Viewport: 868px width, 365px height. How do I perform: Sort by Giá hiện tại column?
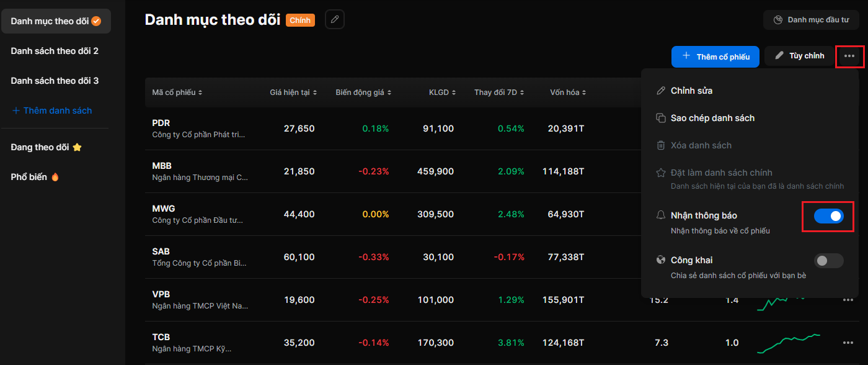(x=293, y=92)
